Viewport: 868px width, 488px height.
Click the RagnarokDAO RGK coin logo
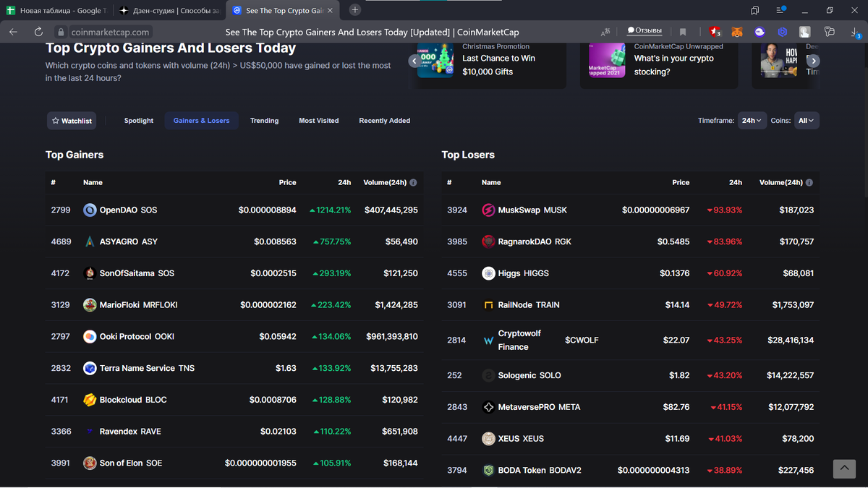(488, 241)
